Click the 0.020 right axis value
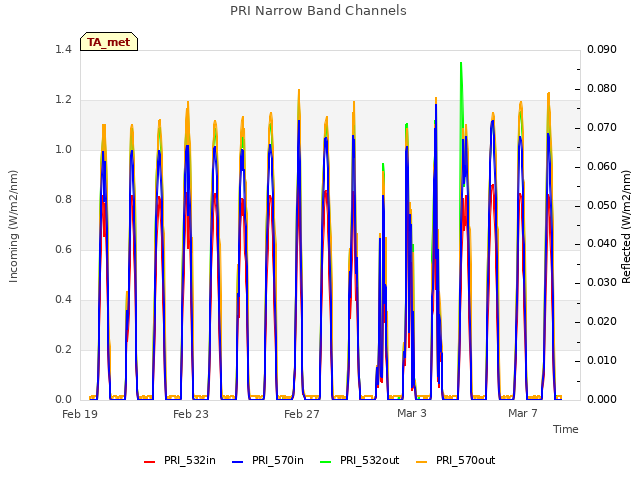The width and height of the screenshot is (640, 480). pyautogui.click(x=602, y=322)
